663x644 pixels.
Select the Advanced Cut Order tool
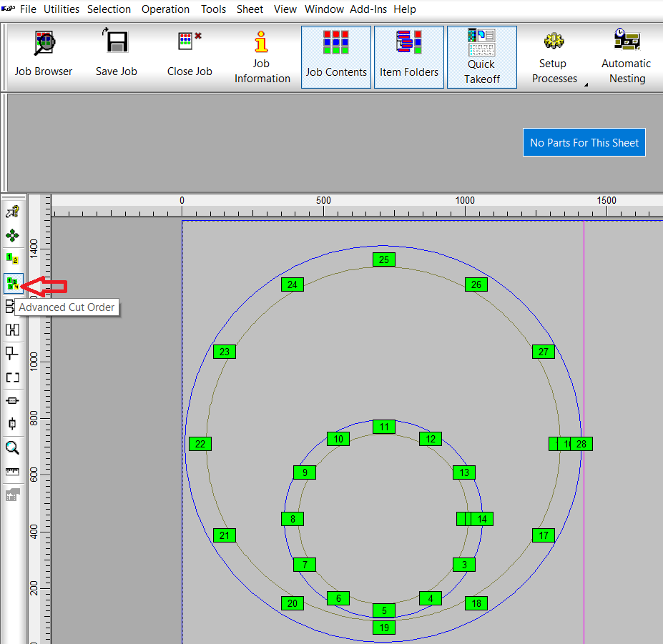pos(13,283)
